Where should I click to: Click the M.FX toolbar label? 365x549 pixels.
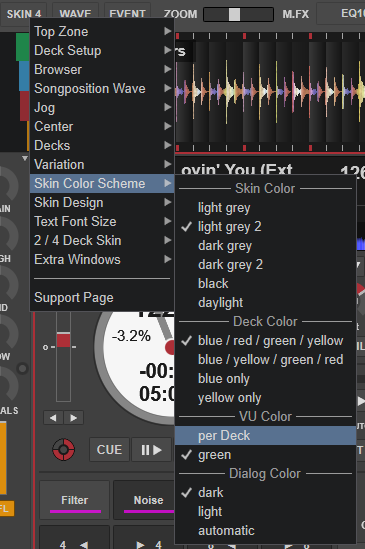click(x=296, y=14)
